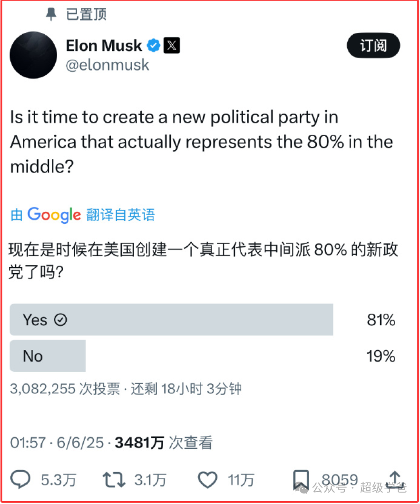Viewport: 420px width, 504px height.
Task: Bookmark the post with bookmark icon
Action: (301, 480)
